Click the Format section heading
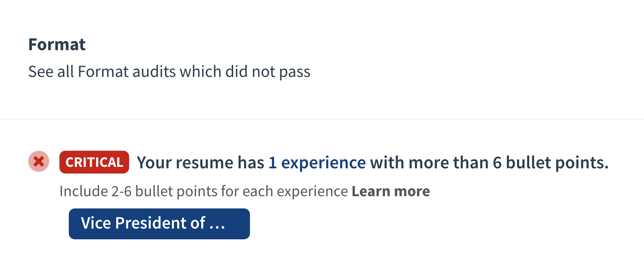644x272 pixels. [57, 44]
